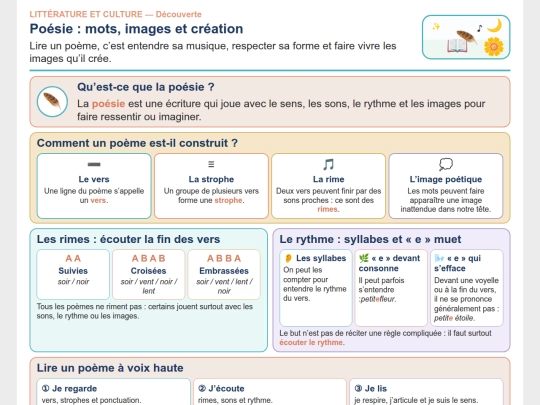Click the ear icon next to Les syllabes
540x405 pixels.
click(x=288, y=258)
